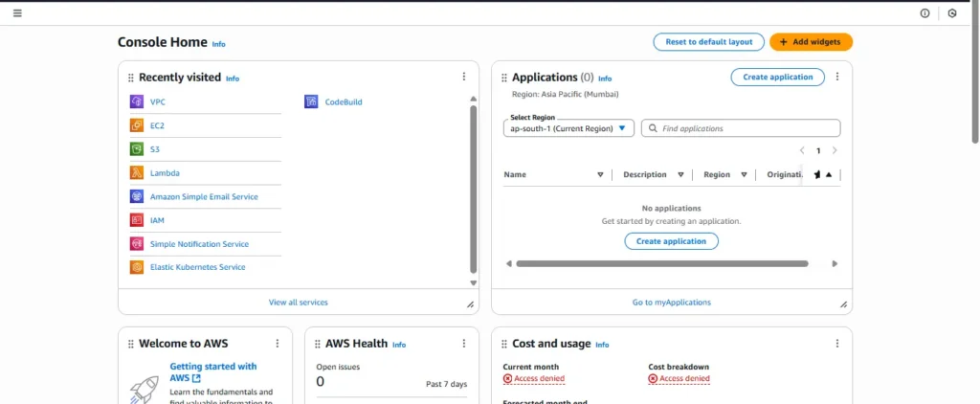Click the VPC service icon
980x404 pixels.
(x=137, y=101)
